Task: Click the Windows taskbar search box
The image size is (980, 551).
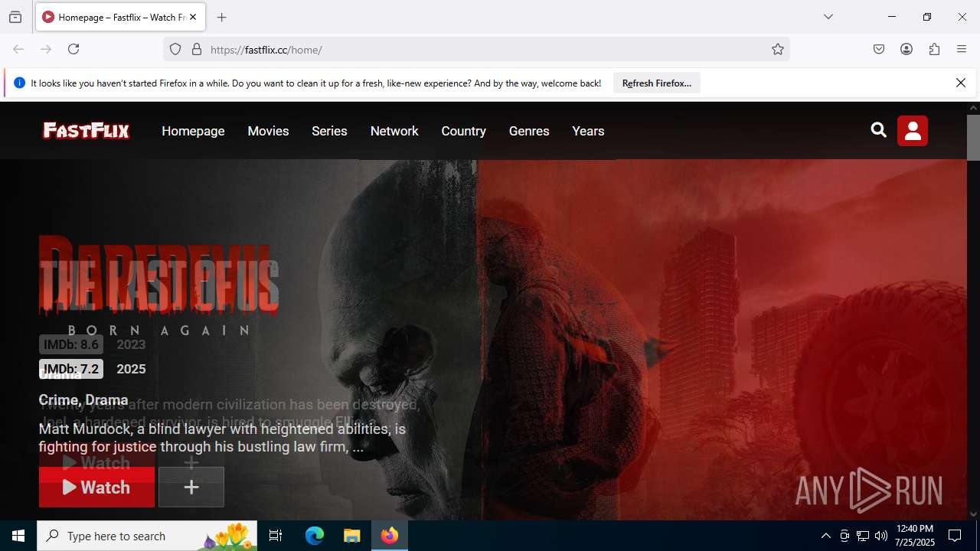Action: [147, 536]
